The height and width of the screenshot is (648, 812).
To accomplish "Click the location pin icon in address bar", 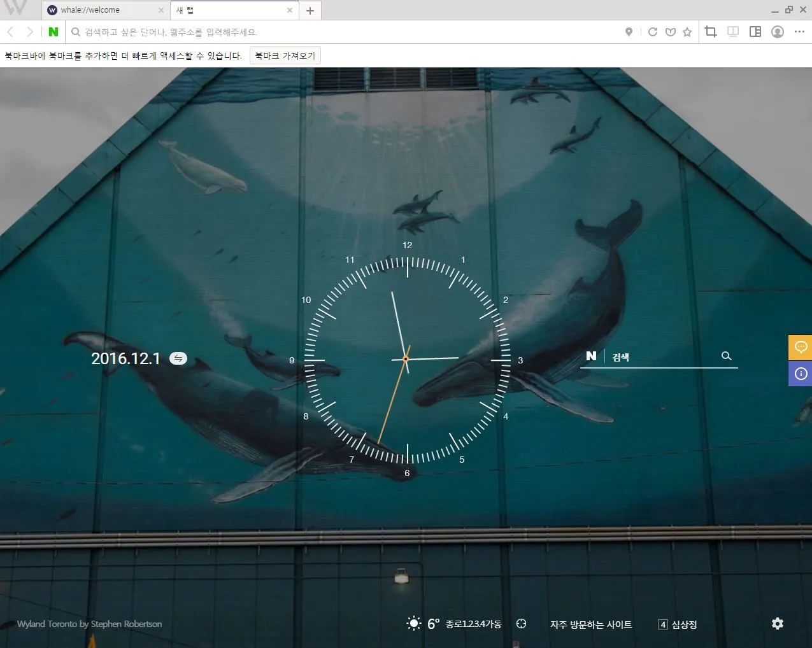I will pos(629,32).
